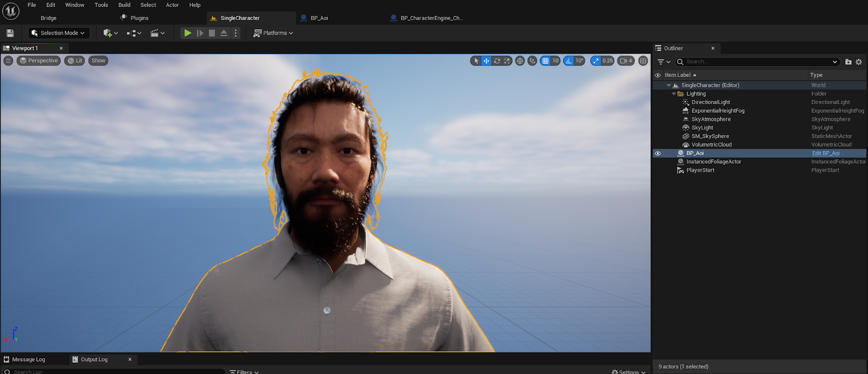The height and width of the screenshot is (374, 868).
Task: Click the world coordinate system globe icon
Action: click(520, 61)
